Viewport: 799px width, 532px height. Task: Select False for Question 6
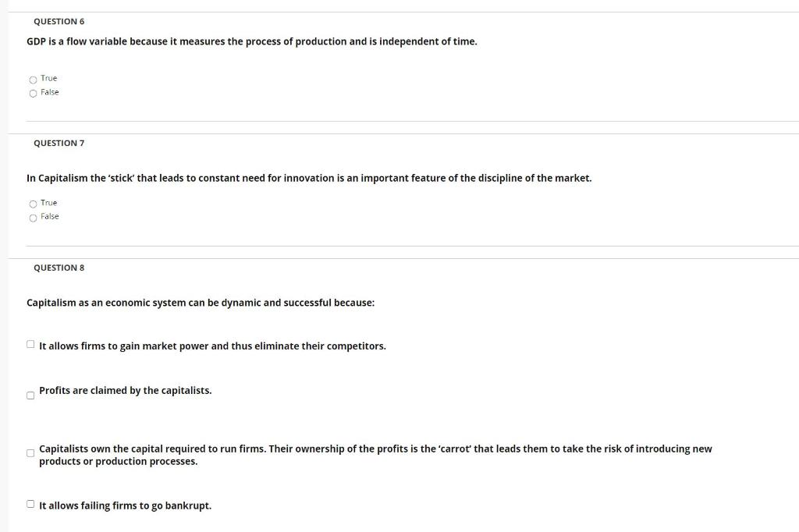coord(33,92)
